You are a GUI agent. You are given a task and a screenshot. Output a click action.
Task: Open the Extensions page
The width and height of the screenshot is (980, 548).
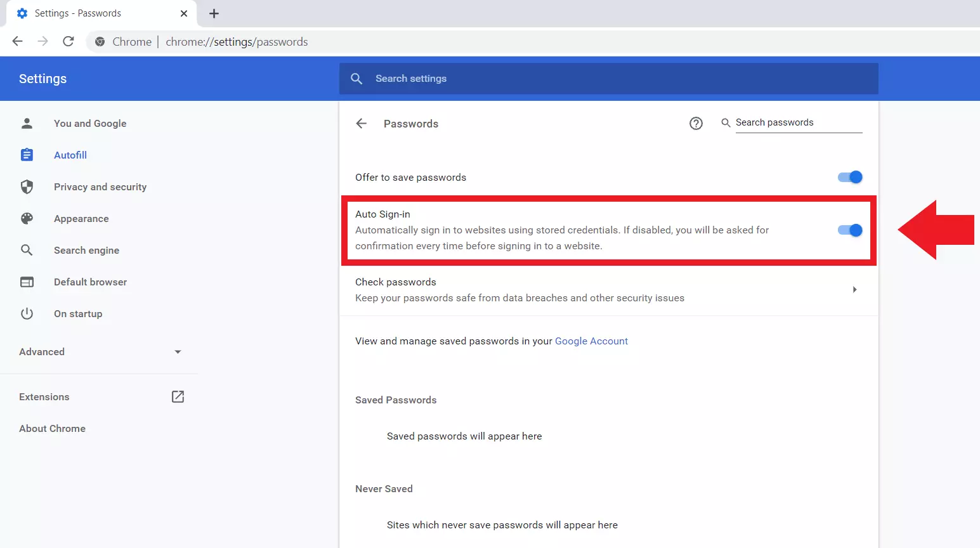[x=44, y=396]
